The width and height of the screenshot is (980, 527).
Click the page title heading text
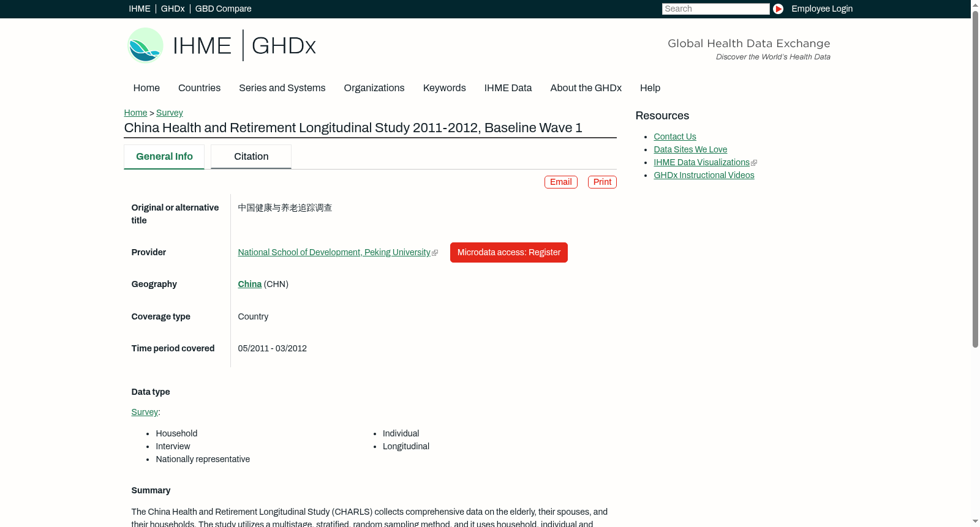click(353, 128)
